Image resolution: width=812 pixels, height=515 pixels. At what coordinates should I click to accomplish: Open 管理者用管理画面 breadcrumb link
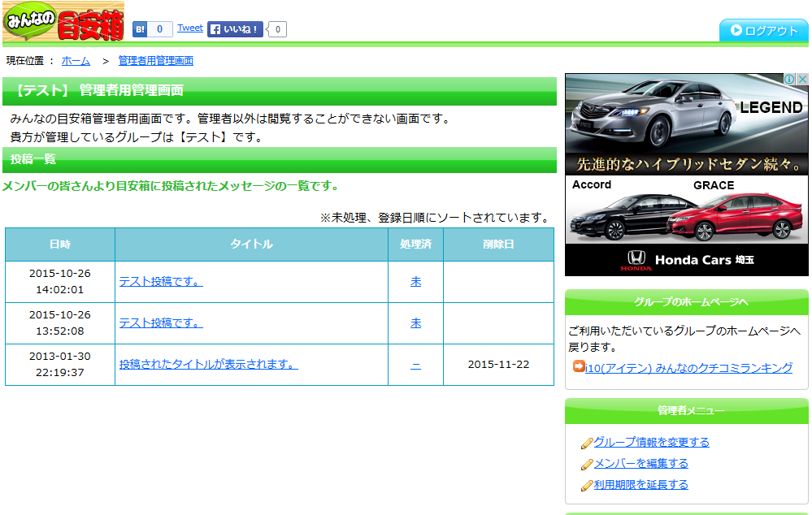pyautogui.click(x=155, y=61)
